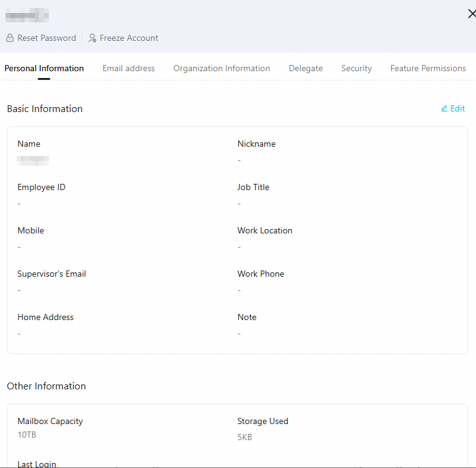Click the Basic Information heading
This screenshot has width=476, height=468.
pos(45,109)
